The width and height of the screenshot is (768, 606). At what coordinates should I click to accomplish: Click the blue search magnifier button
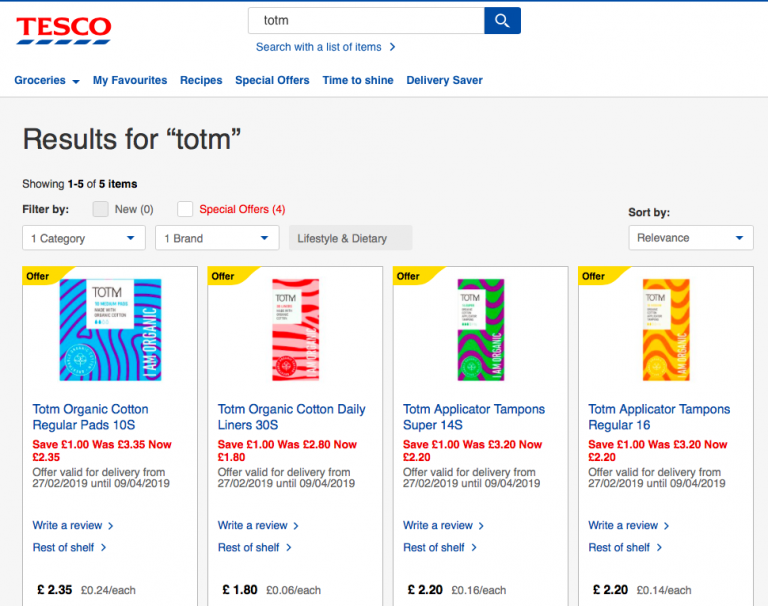[502, 20]
